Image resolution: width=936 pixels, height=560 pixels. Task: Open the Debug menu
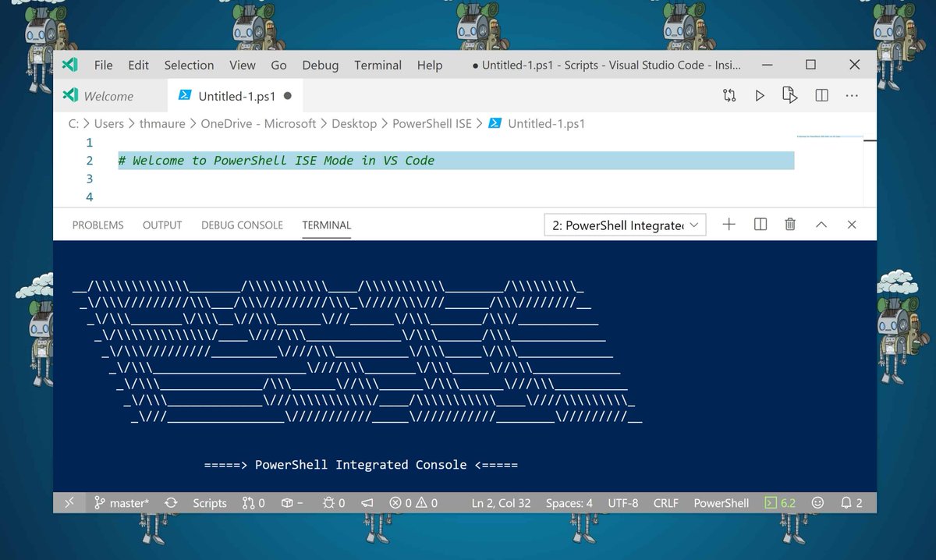point(321,66)
